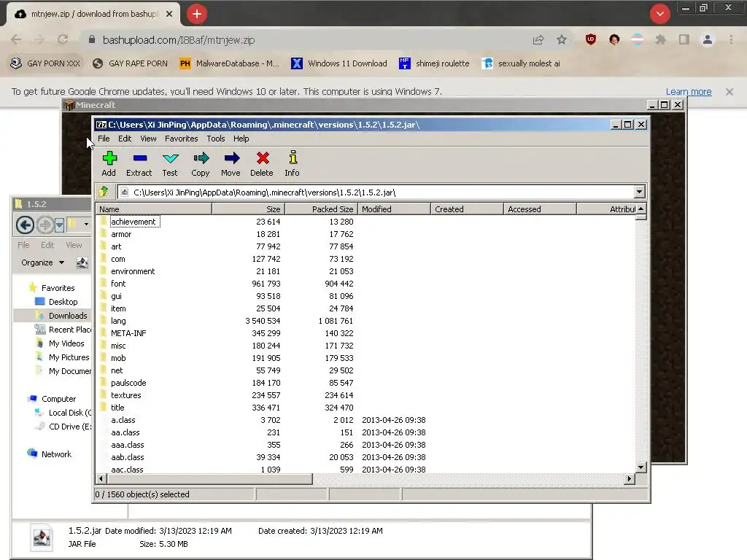Select the lang folder row

(x=365, y=321)
